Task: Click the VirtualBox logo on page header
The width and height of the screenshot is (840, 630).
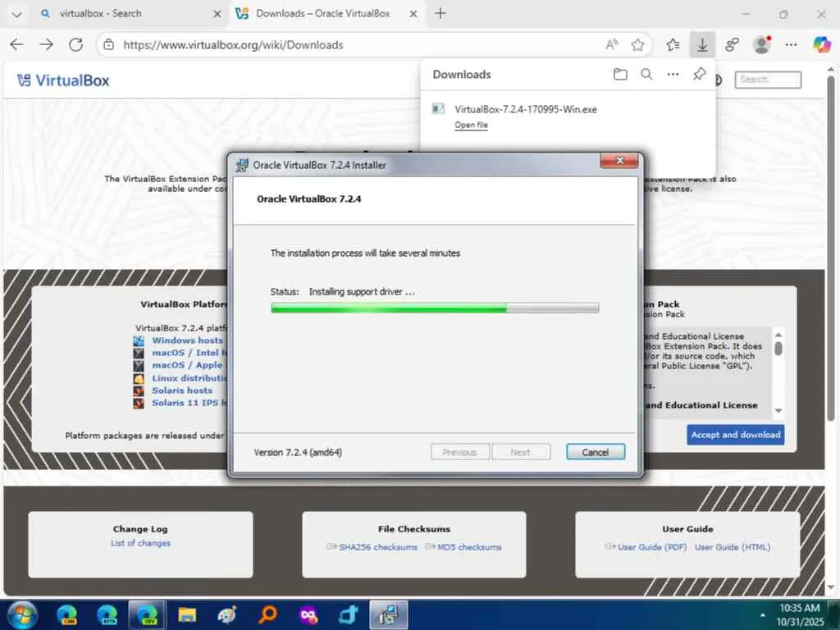Action: click(x=63, y=80)
